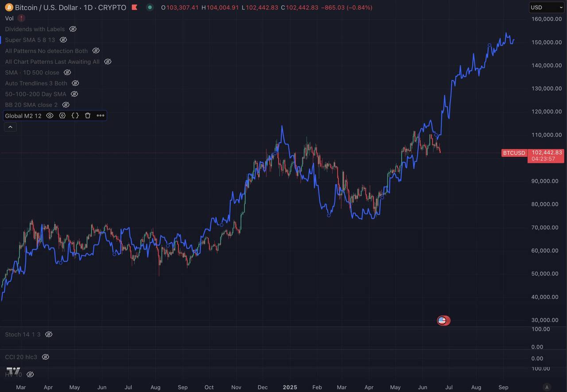Click the SMA 1D 500 close text
The width and height of the screenshot is (567, 392).
(x=32, y=72)
